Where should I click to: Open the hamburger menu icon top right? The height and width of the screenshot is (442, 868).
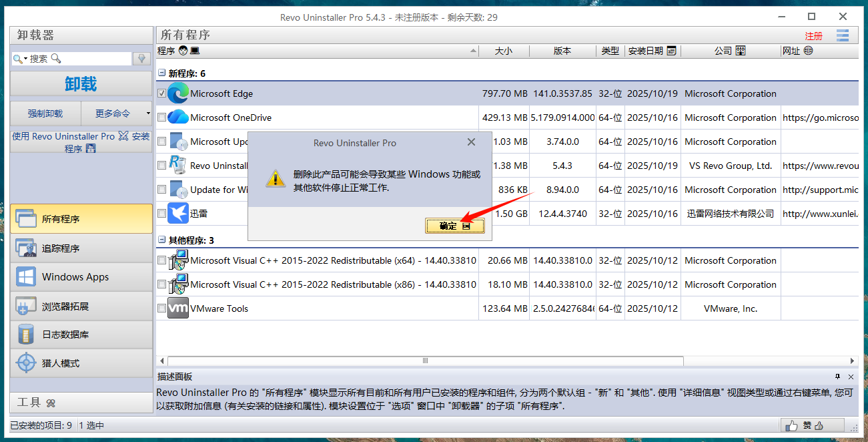843,35
